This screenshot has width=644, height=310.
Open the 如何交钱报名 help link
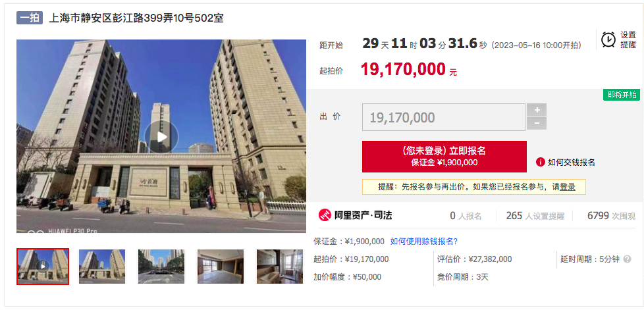pyautogui.click(x=572, y=162)
